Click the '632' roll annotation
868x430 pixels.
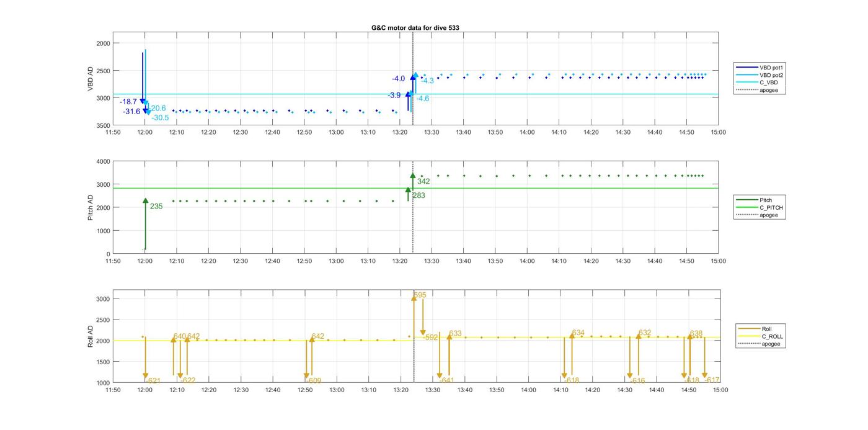(x=645, y=333)
